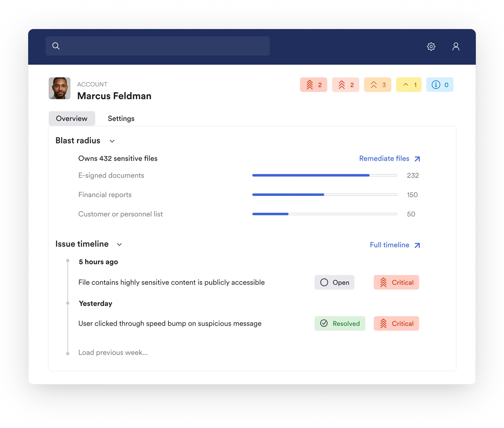Open the Remediate files link
The width and height of the screenshot is (504, 428).
coord(389,158)
